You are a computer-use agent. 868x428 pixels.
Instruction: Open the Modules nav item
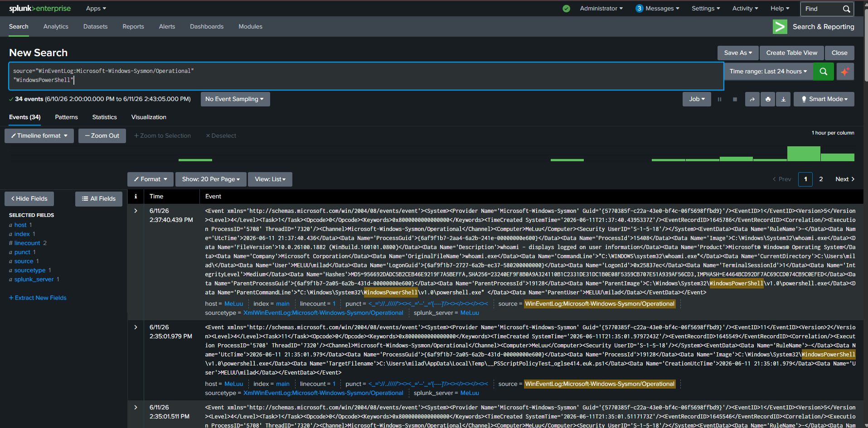pos(250,27)
